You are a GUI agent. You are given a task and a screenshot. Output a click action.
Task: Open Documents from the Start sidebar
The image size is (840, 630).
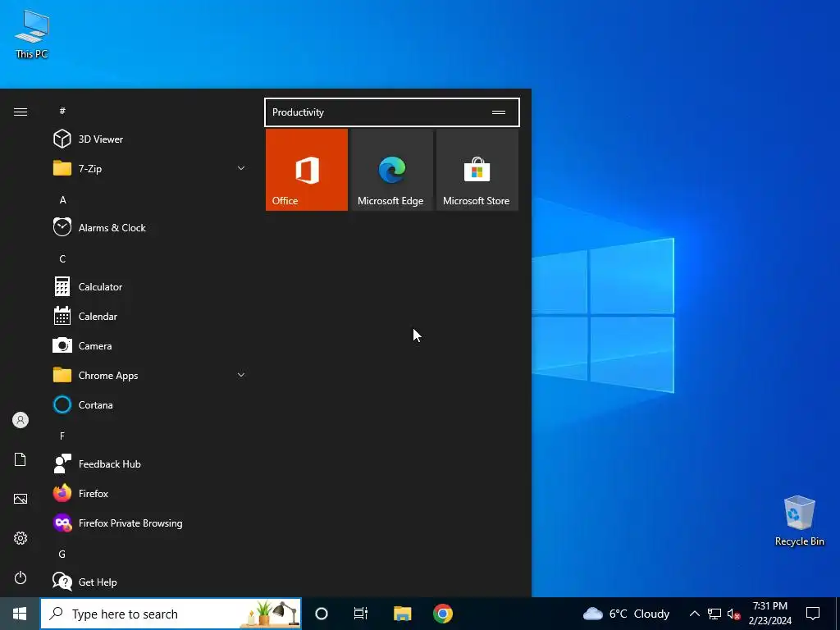21,459
